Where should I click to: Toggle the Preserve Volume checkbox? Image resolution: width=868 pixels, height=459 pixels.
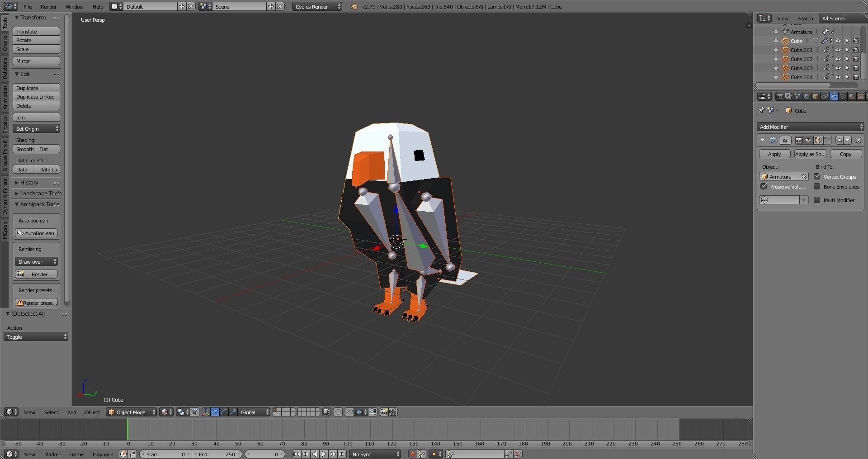[x=764, y=186]
